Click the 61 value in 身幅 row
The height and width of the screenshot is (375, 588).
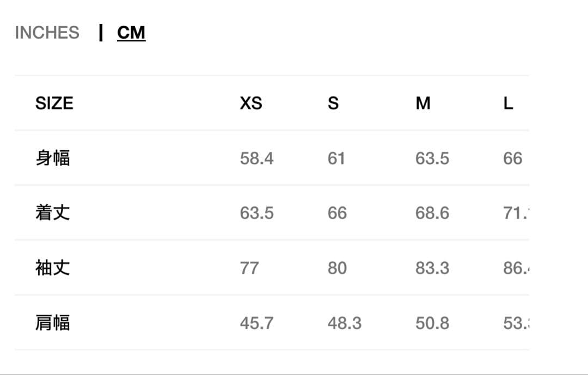[x=336, y=158]
